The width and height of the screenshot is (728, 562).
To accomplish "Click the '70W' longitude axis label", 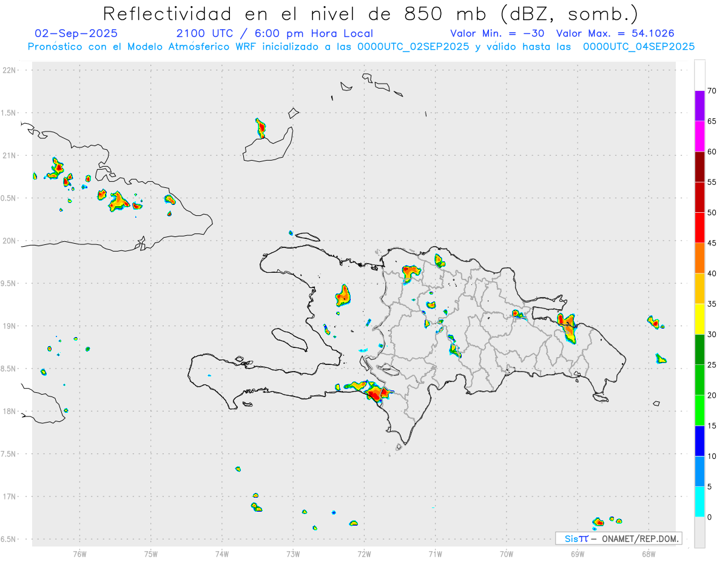I will coord(507,554).
